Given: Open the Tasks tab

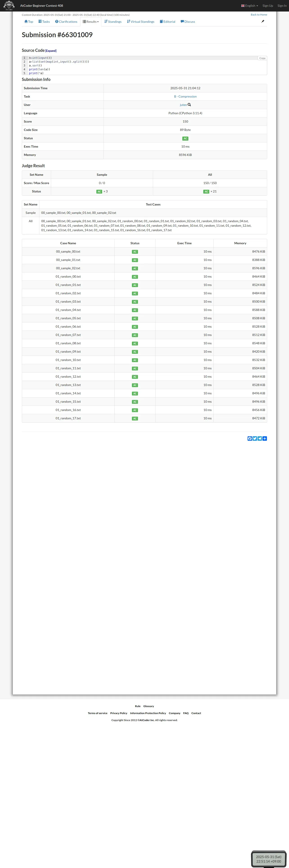Looking at the screenshot, I should [44, 22].
